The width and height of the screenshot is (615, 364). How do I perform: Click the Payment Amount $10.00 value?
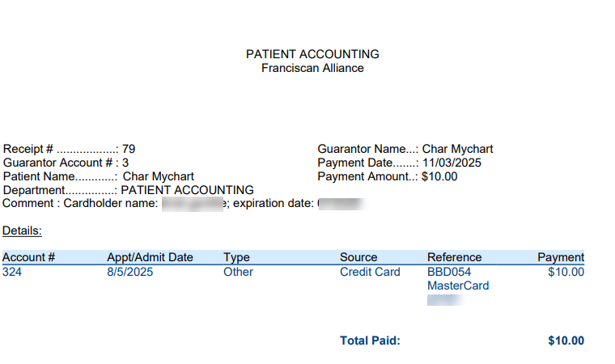pyautogui.click(x=439, y=176)
